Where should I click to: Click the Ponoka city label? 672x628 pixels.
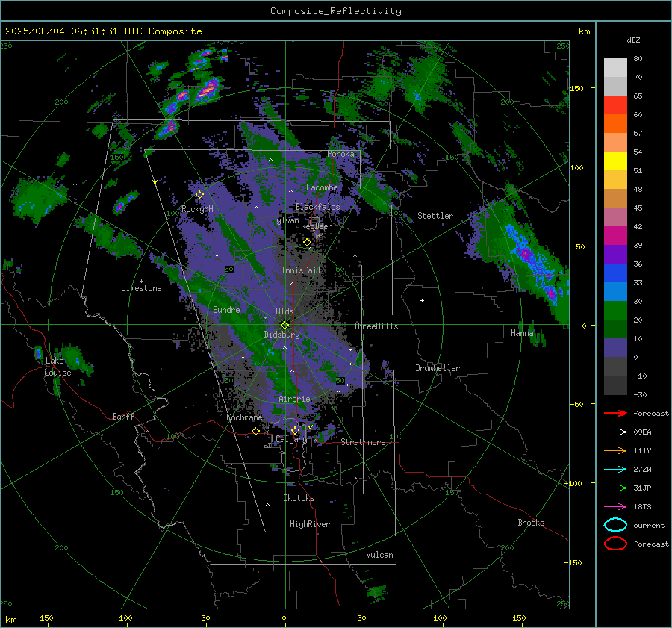click(340, 154)
